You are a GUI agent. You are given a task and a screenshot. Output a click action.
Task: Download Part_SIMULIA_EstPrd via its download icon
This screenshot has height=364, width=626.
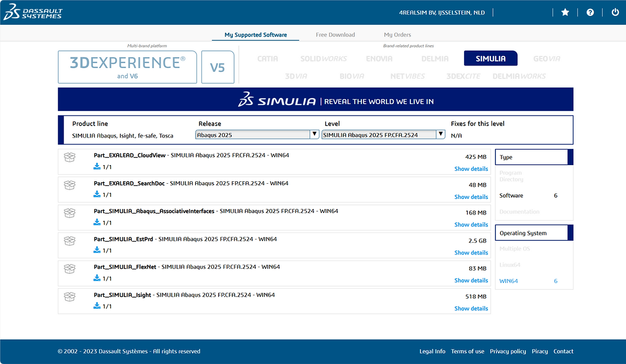pos(97,250)
